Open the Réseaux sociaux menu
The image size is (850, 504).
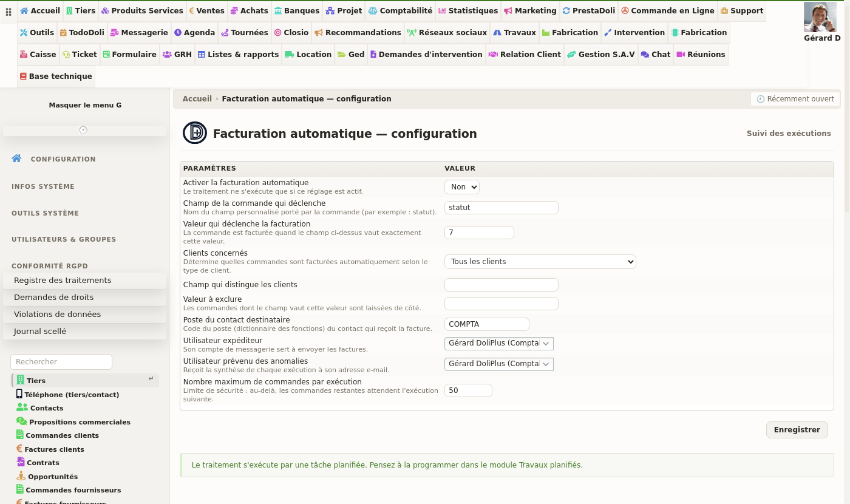(447, 33)
